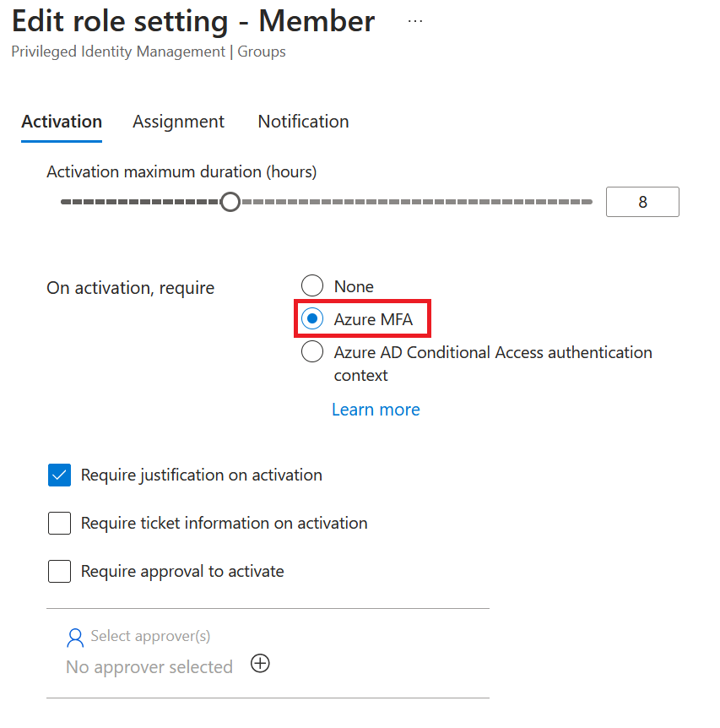Focus the duration hours input box

pos(642,203)
